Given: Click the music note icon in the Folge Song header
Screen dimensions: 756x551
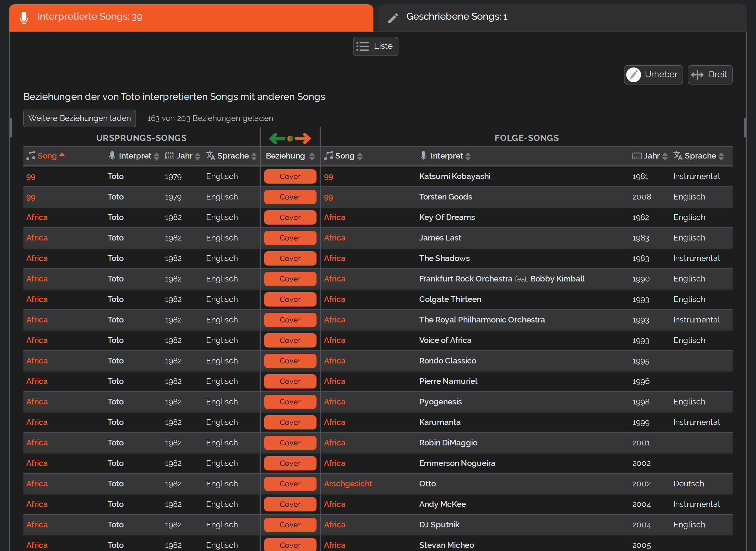Looking at the screenshot, I should [328, 155].
